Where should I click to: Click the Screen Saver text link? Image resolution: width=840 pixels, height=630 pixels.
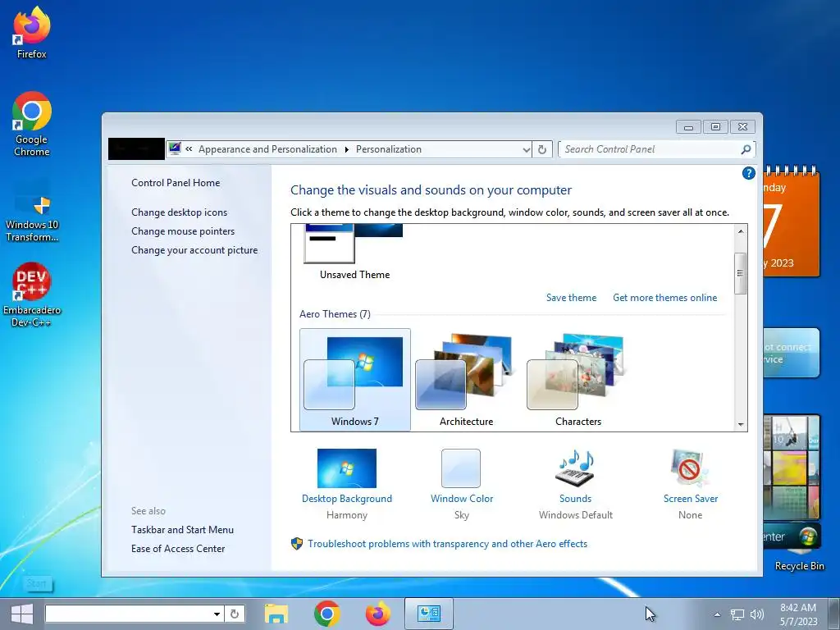691,499
